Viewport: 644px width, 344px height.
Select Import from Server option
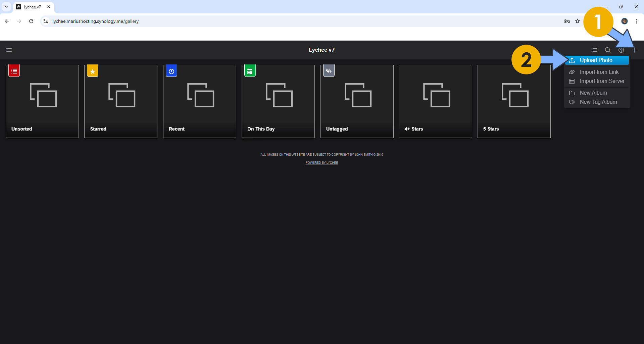pos(602,81)
